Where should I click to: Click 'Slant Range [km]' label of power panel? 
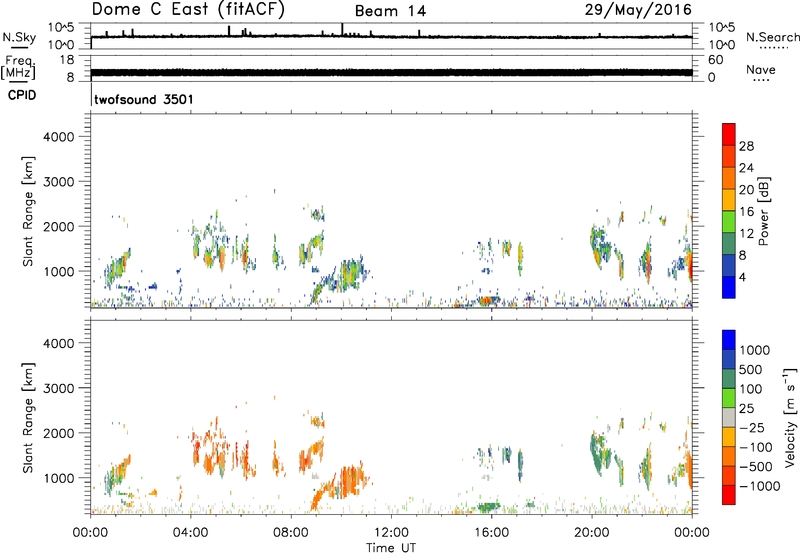coord(28,212)
